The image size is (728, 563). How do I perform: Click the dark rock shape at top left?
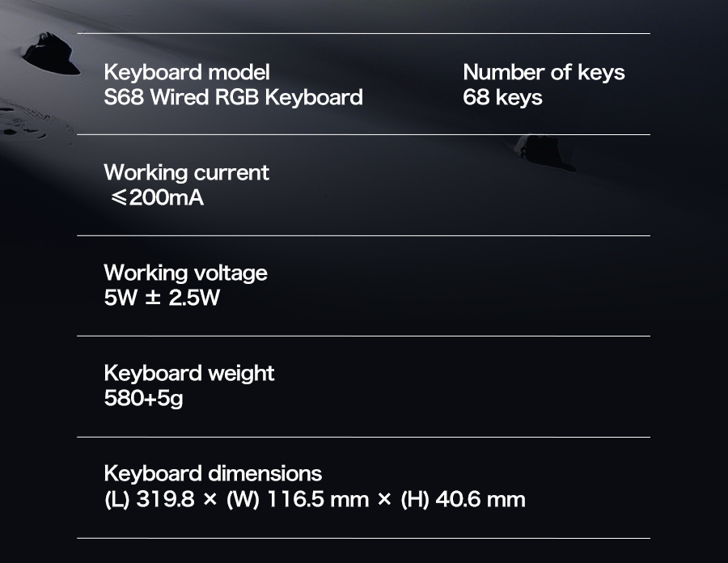click(x=51, y=53)
